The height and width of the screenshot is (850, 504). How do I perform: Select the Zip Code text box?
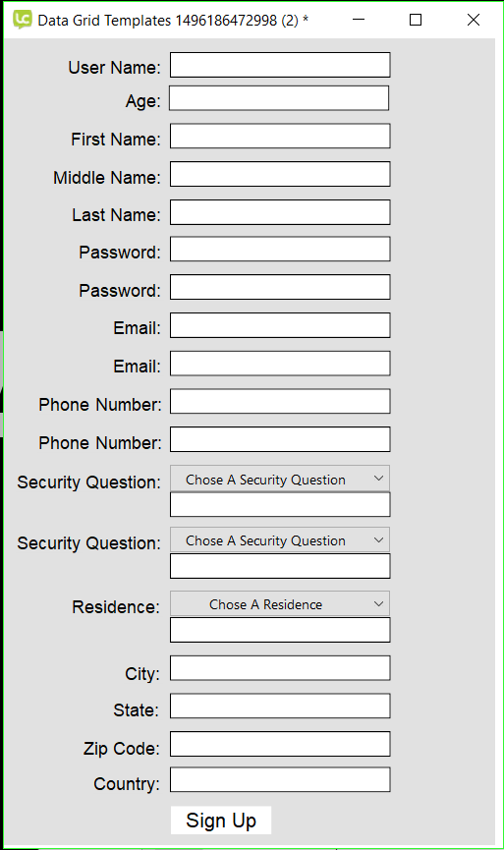(280, 744)
